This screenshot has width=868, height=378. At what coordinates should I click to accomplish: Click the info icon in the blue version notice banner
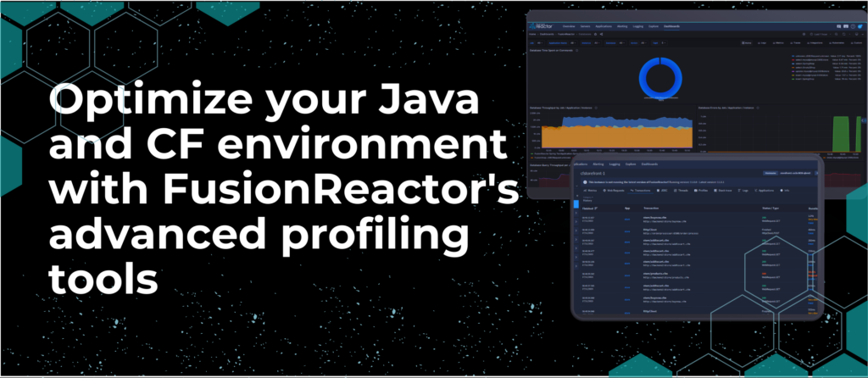585,182
